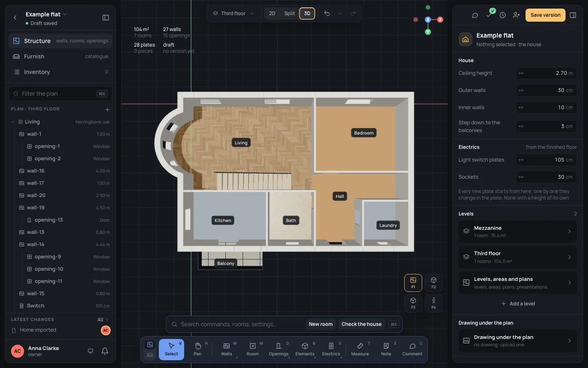Open the Openings tool

pos(279,350)
